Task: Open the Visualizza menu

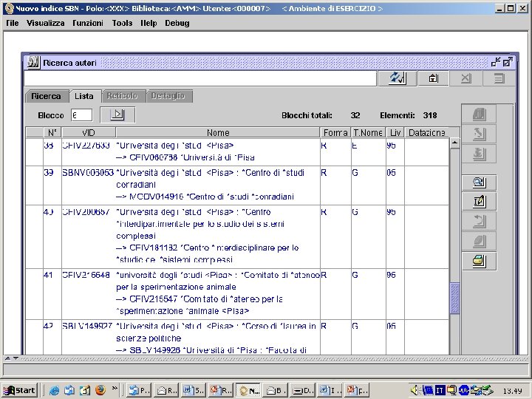Action: (x=46, y=23)
